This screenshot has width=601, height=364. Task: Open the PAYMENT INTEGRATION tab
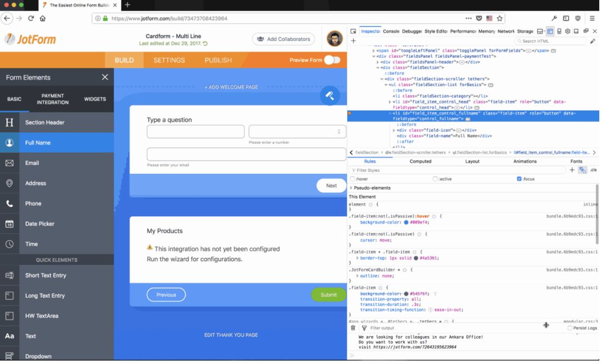(52, 99)
